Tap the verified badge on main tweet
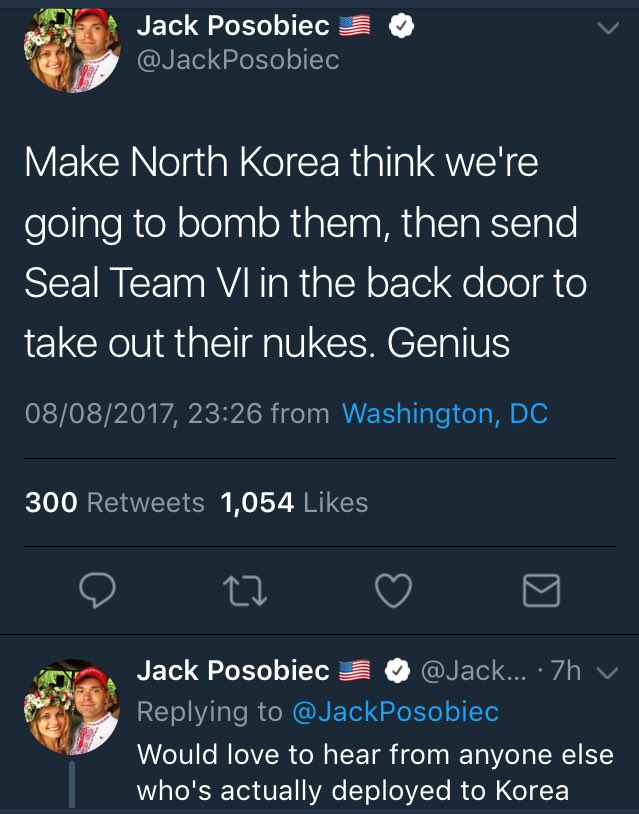 401,26
